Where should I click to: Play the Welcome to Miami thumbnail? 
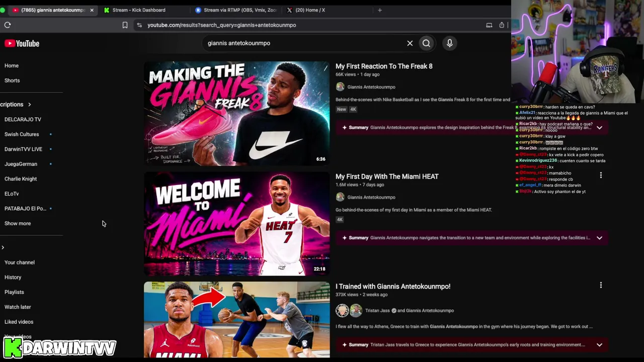[x=237, y=224]
